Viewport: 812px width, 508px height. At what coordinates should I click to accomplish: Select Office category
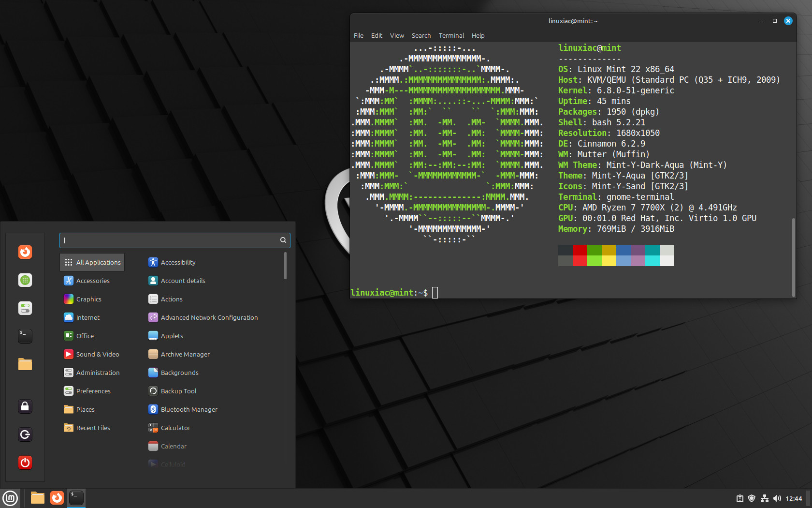[x=79, y=336]
